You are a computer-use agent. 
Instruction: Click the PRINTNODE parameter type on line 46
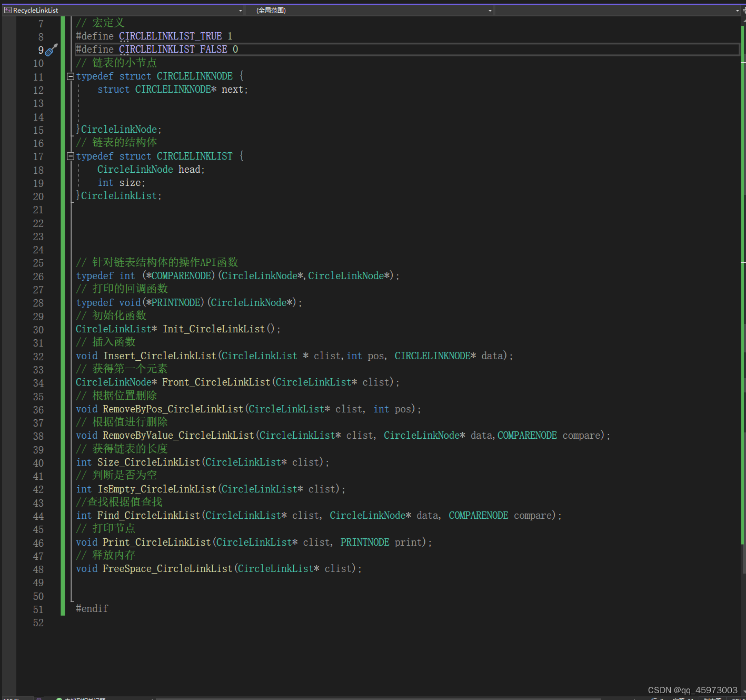tap(365, 543)
